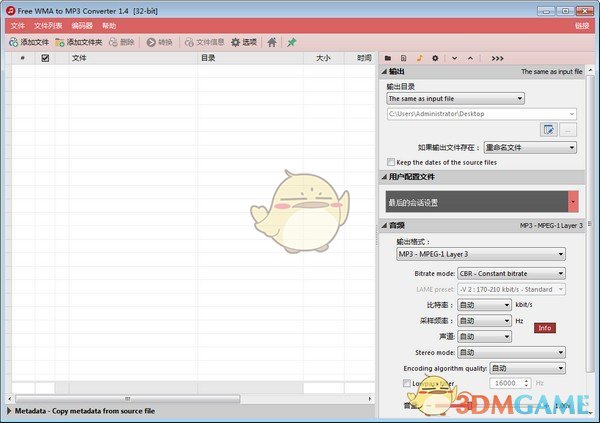
Task: Sort by the 目录 column header
Action: [x=250, y=58]
